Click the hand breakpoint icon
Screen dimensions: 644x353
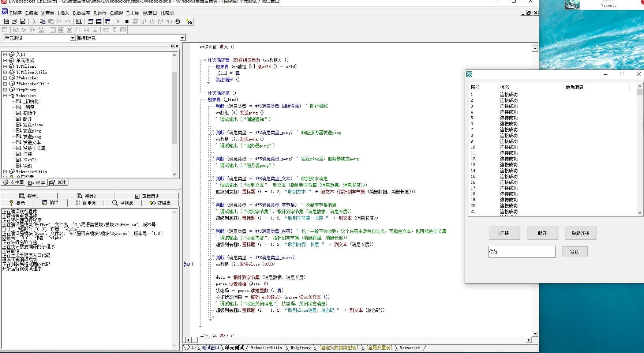click(177, 22)
